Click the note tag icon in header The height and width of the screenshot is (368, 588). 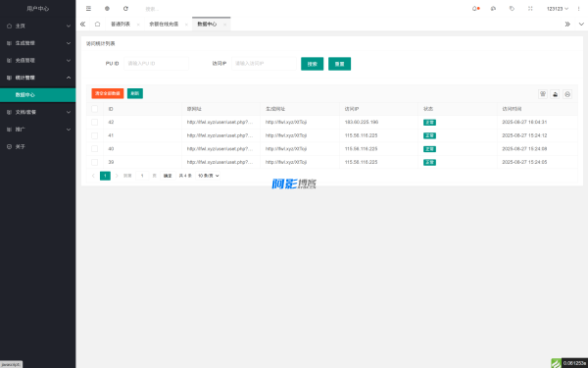(x=512, y=8)
